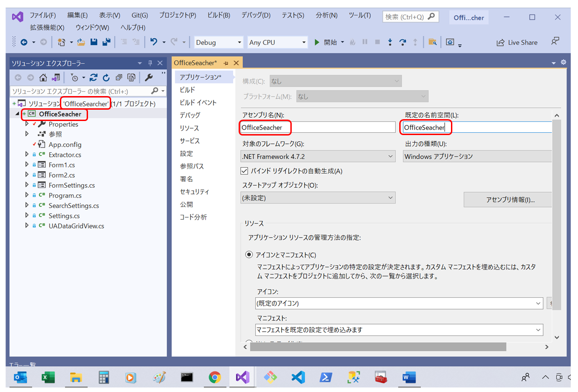Click the Open File folder icon
Image resolution: width=578 pixels, height=392 pixels.
coord(81,42)
